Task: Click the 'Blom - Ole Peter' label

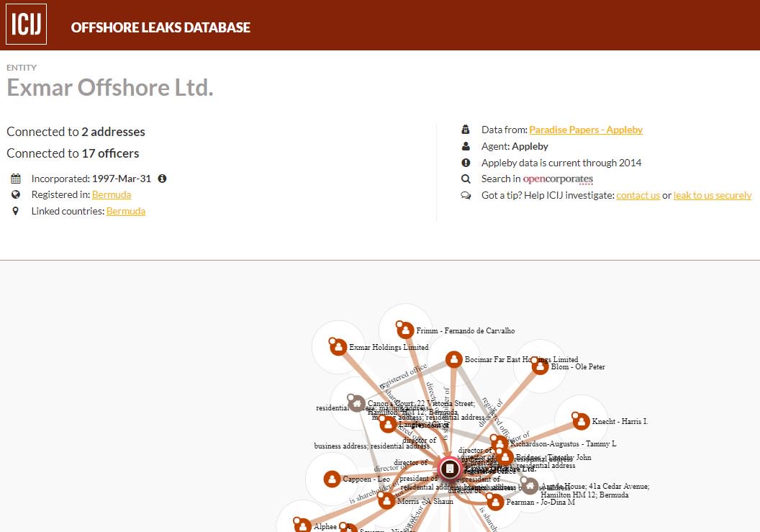Action: coord(578,366)
